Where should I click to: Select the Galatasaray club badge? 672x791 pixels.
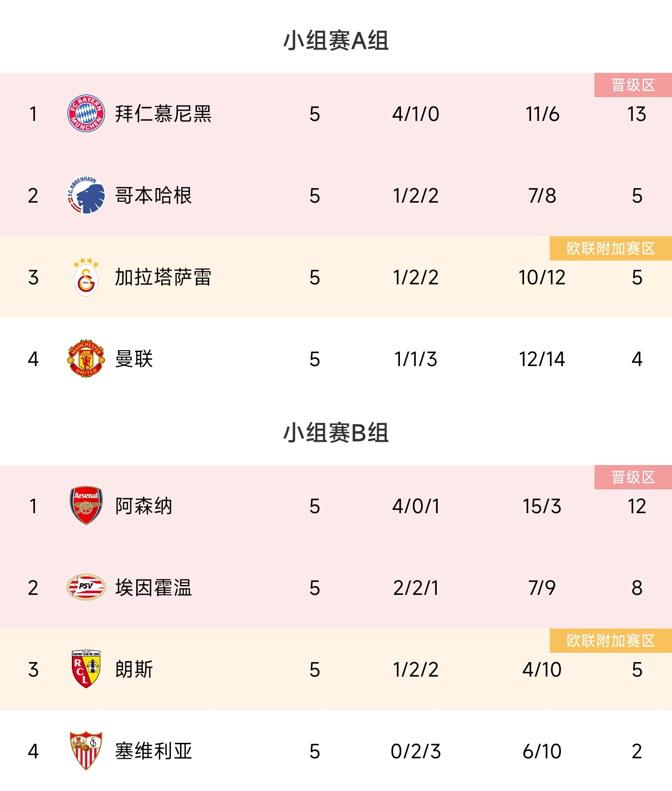click(x=86, y=277)
